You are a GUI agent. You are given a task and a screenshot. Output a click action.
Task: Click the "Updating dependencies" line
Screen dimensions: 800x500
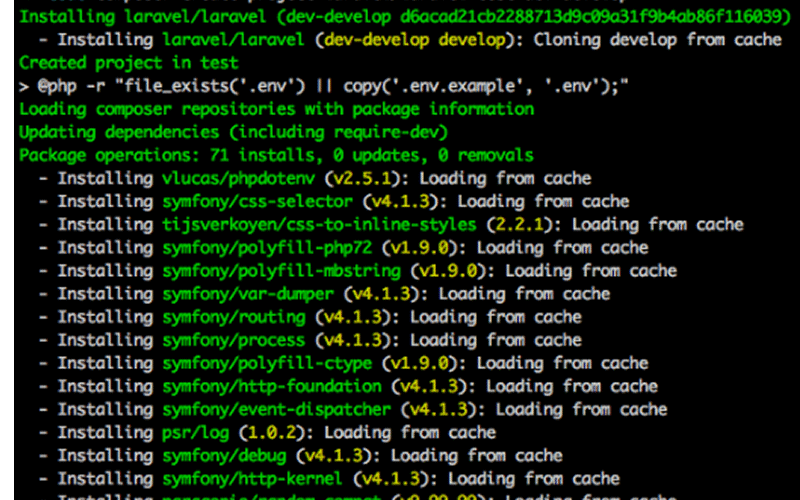233,132
